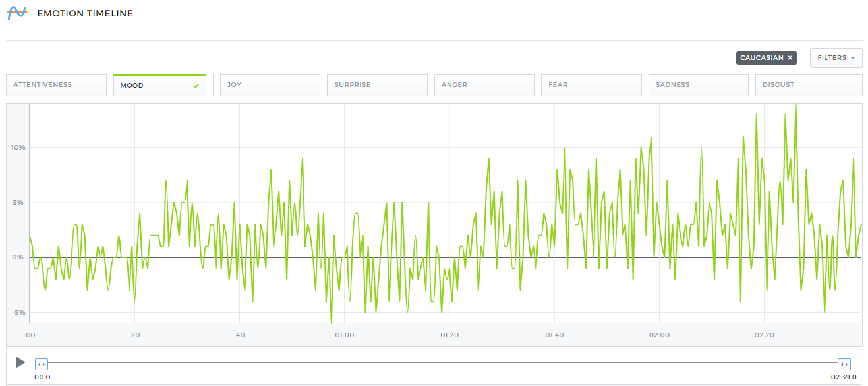Show the Disgust emotion line
This screenshot has height=386, width=868.
[808, 85]
